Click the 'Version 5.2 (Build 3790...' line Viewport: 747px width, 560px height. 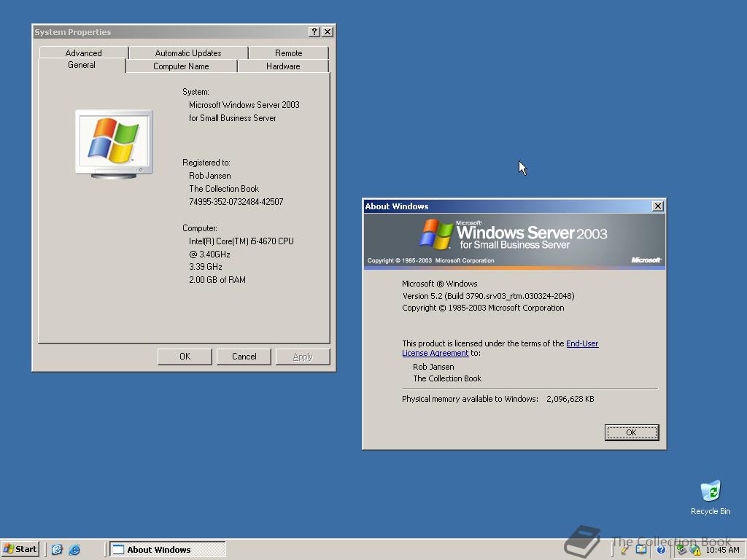coord(488,296)
